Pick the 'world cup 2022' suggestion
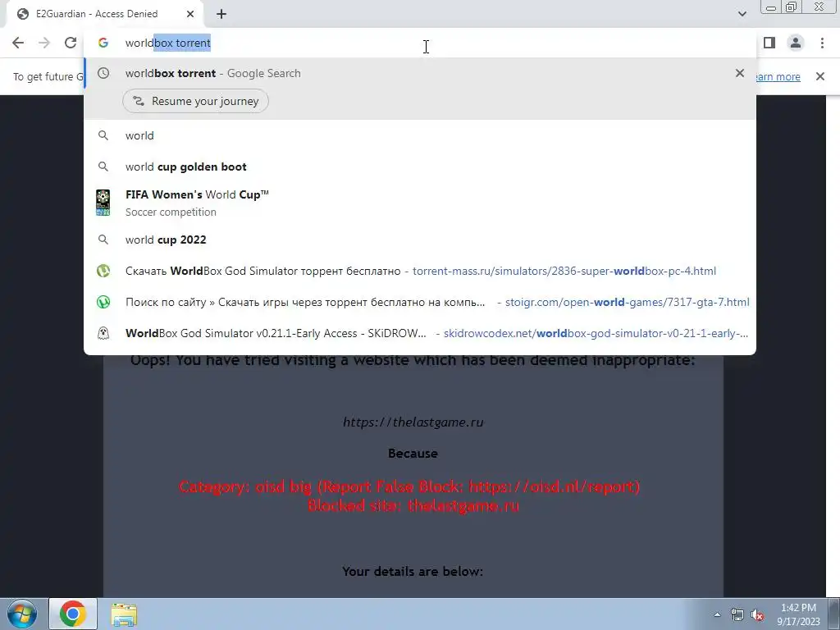The height and width of the screenshot is (630, 840). (x=420, y=240)
